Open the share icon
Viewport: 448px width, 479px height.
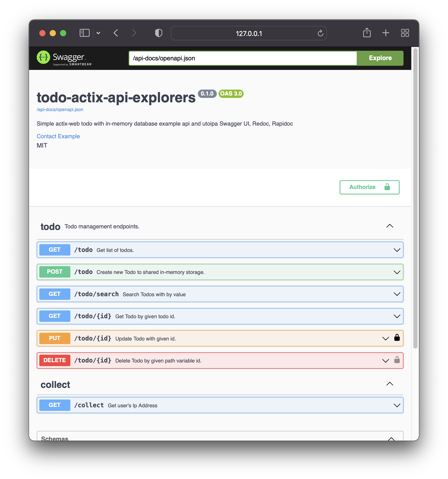pyautogui.click(x=367, y=33)
